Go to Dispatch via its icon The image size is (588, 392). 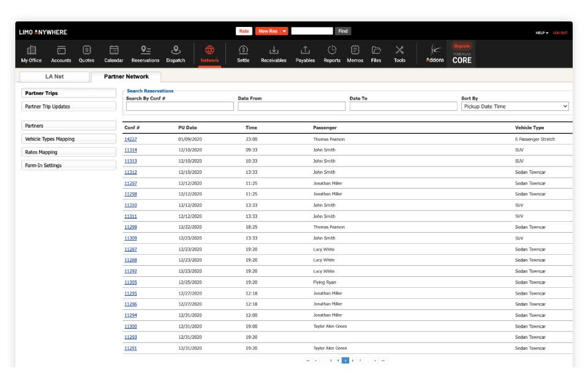click(176, 50)
